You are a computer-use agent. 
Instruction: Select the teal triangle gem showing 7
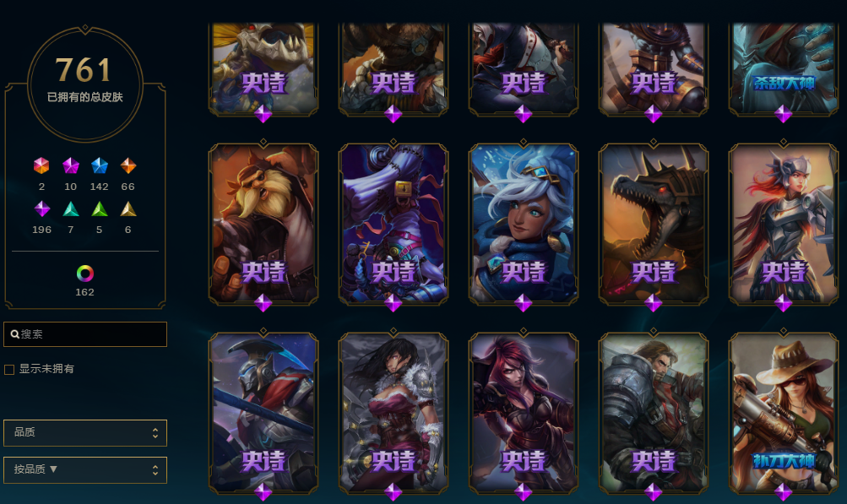pyautogui.click(x=71, y=209)
